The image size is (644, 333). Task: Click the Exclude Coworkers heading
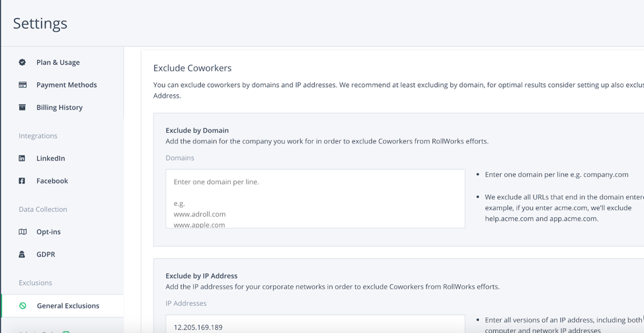click(x=192, y=68)
